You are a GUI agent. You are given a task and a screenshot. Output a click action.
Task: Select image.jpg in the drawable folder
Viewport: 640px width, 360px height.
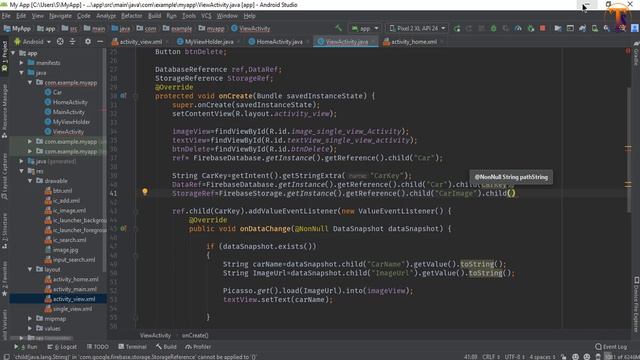(x=65, y=250)
